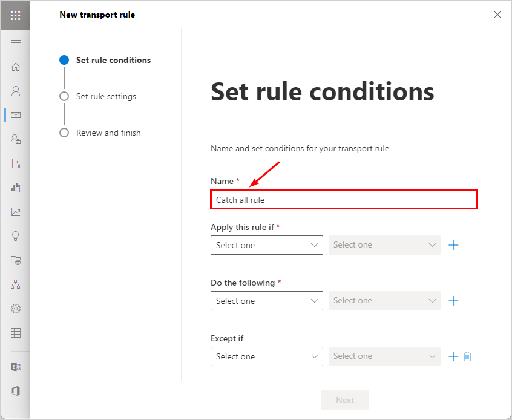Open the Organization hierarchy icon
The width and height of the screenshot is (512, 420).
click(16, 284)
